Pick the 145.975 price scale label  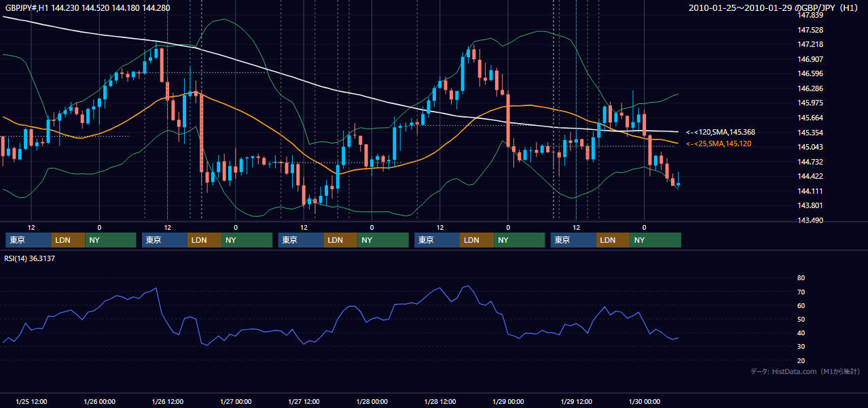[x=811, y=103]
